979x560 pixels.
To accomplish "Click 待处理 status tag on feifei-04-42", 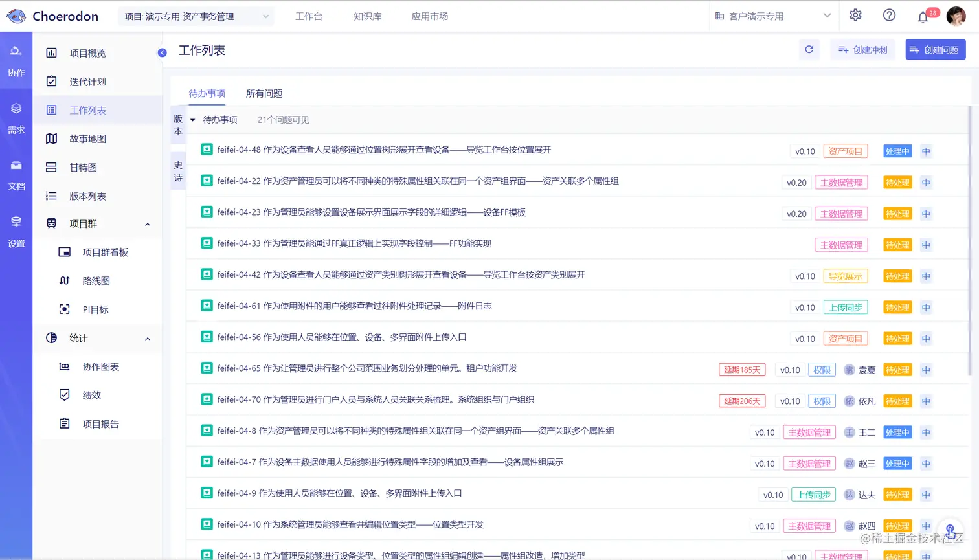I will point(897,276).
